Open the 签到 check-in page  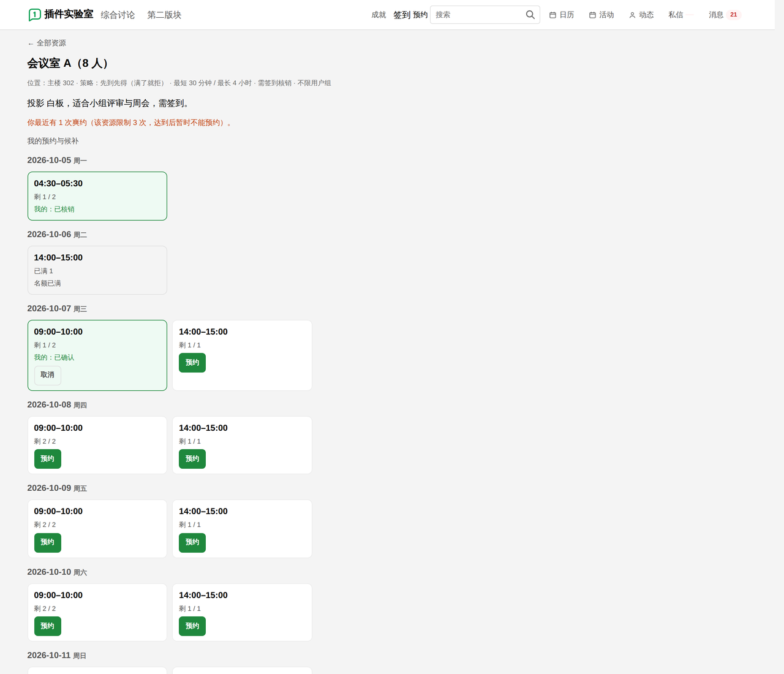pos(402,15)
